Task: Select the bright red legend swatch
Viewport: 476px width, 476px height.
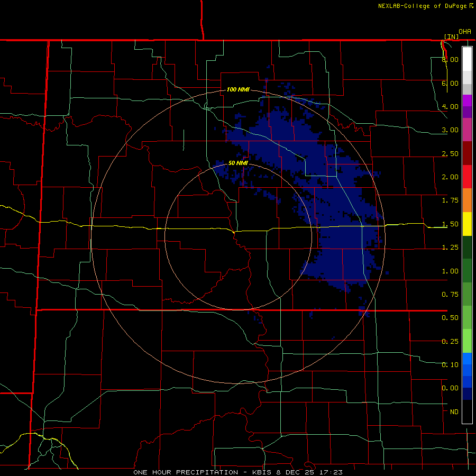Action: [x=467, y=177]
